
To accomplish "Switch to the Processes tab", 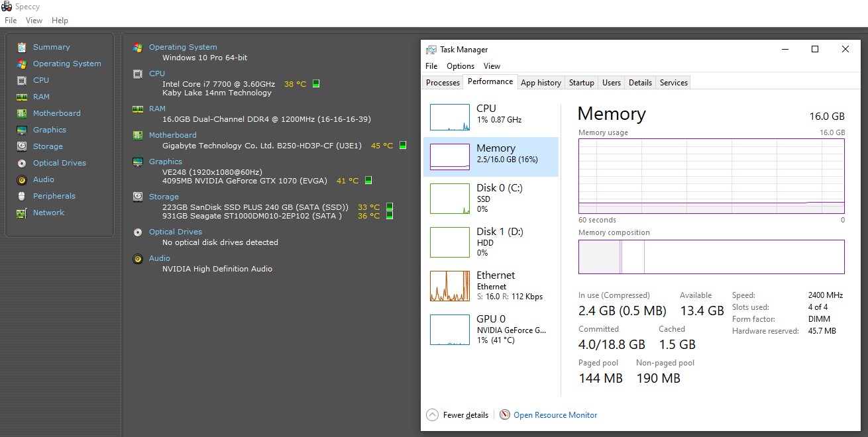I will [x=443, y=83].
